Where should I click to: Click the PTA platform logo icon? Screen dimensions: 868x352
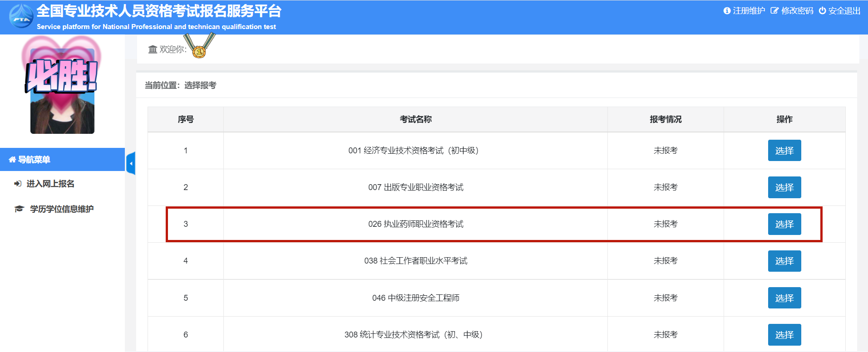point(21,16)
